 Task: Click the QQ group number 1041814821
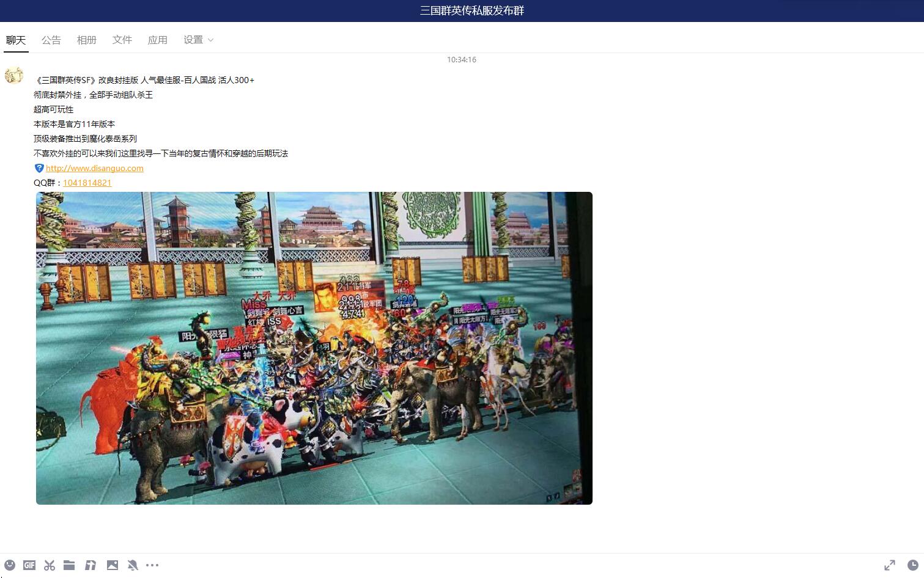(87, 183)
